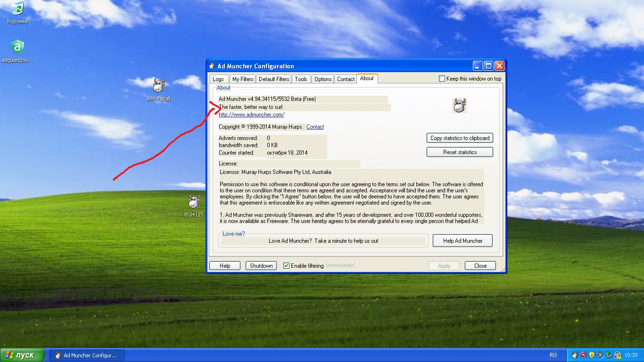Go to the Default Filters tab
The height and width of the screenshot is (362, 644).
[274, 79]
